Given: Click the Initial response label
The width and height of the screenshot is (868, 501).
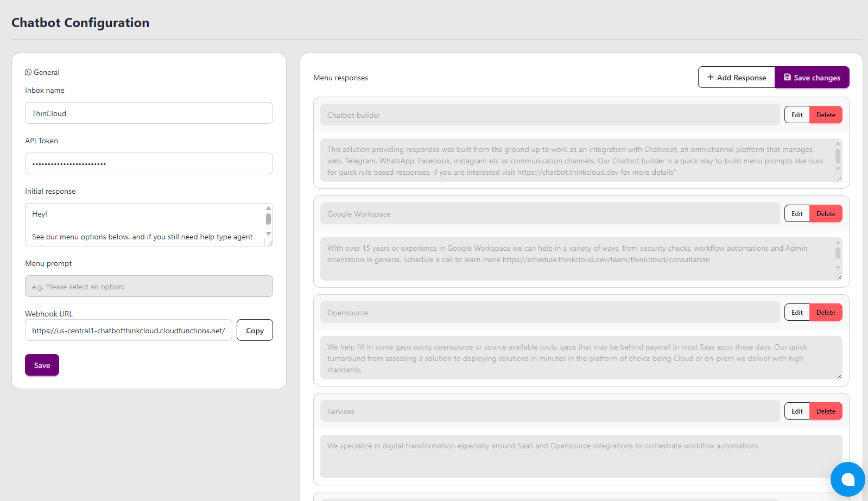Looking at the screenshot, I should coord(50,191).
